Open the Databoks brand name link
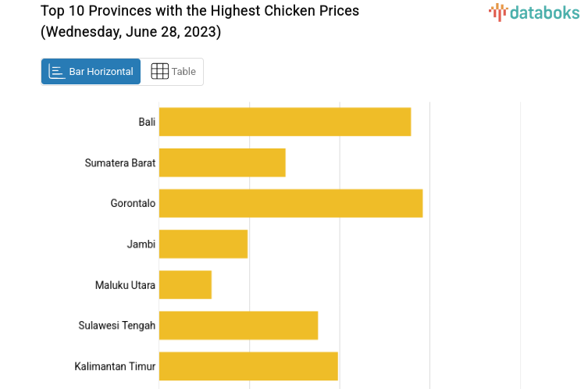Screen dimensions: 588x389 pyautogui.click(x=544, y=12)
